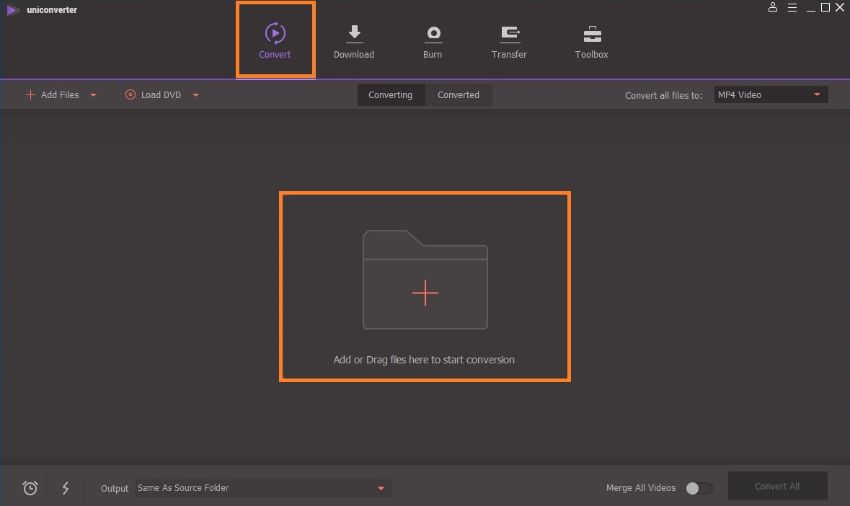Open the Same As Source Folder dropdown
The image size is (850, 506).
pyautogui.click(x=262, y=488)
